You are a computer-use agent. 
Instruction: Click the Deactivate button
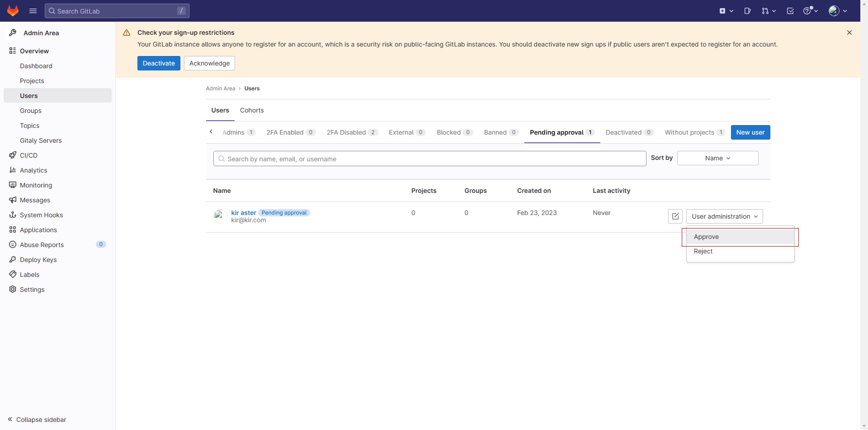[x=159, y=63]
